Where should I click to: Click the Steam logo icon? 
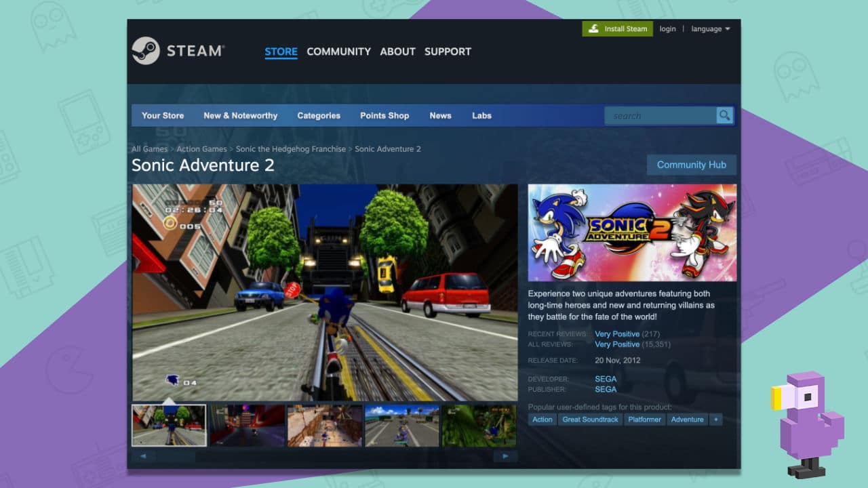coord(148,51)
